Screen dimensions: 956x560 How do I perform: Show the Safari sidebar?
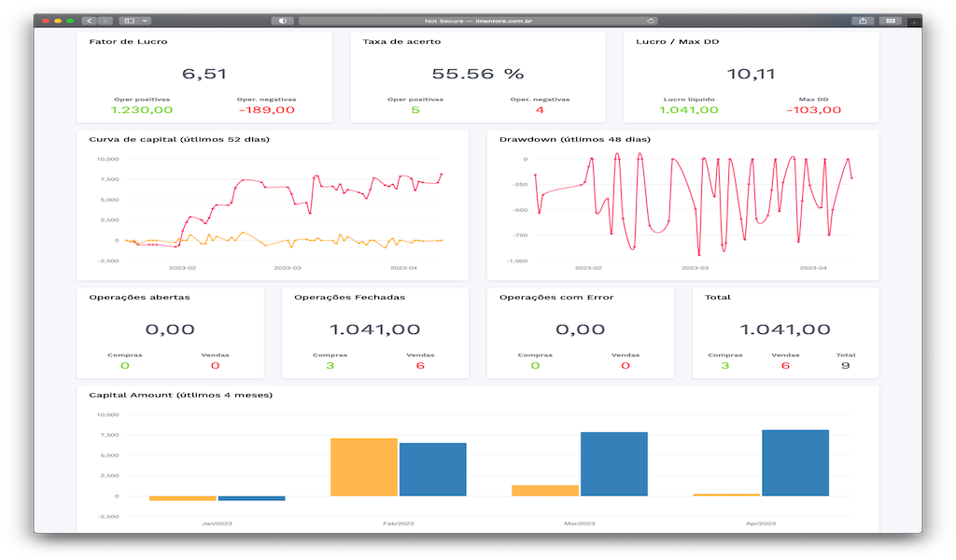pyautogui.click(x=129, y=21)
